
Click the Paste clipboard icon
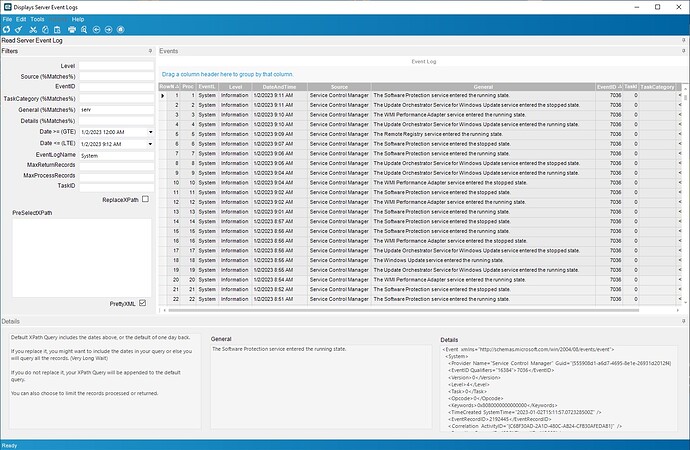[57, 29]
